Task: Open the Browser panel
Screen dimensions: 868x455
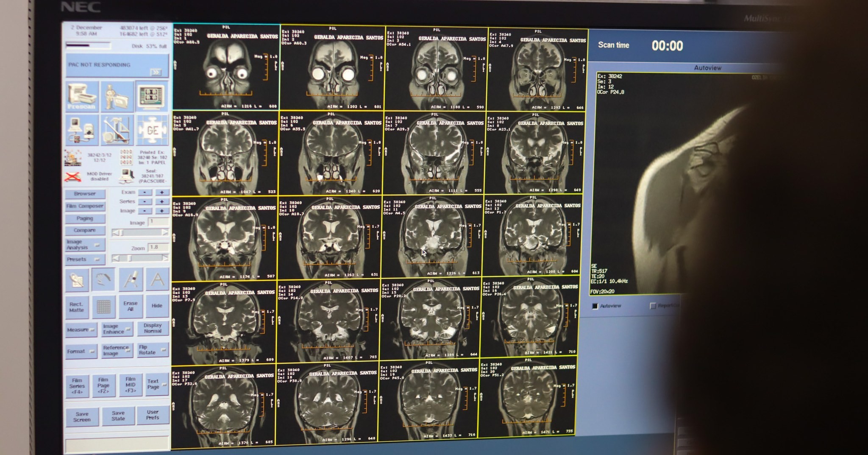Action: [x=85, y=194]
